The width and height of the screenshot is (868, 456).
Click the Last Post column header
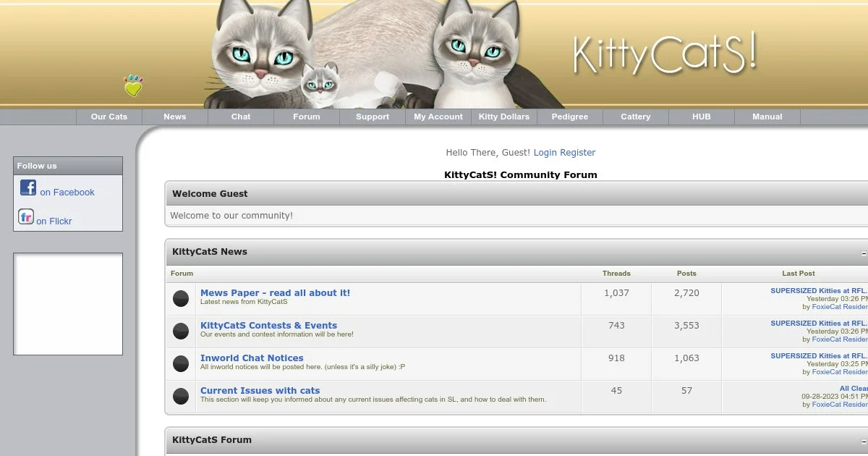799,274
